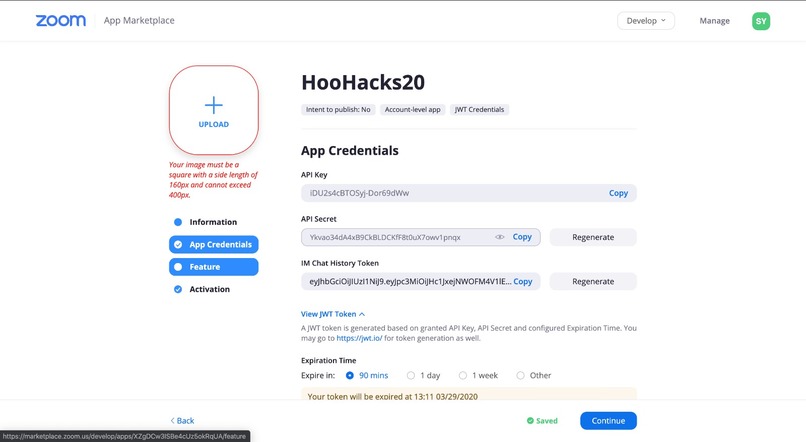Select the 1 week expiration option
Viewport: 806px width, 442px height.
(463, 376)
